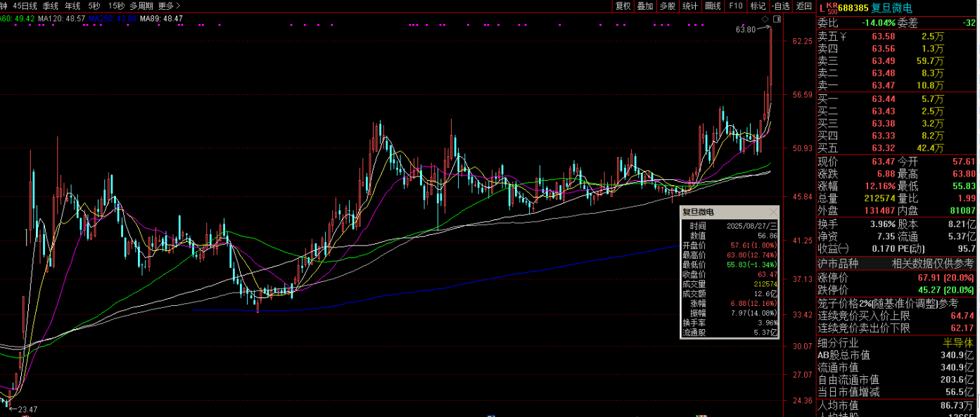Image resolution: width=980 pixels, height=417 pixels.
Task: Select the 卖三 price 63.49
Action: point(884,60)
